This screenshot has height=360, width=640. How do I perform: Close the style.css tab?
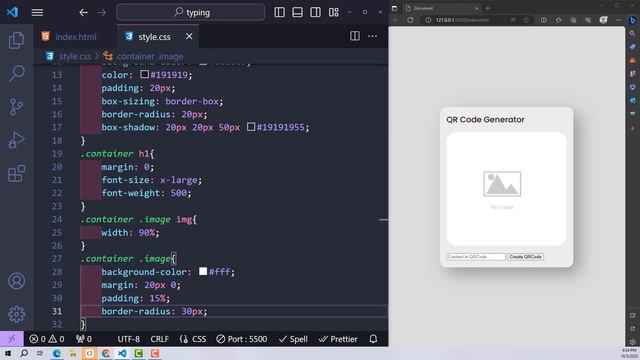coord(189,36)
